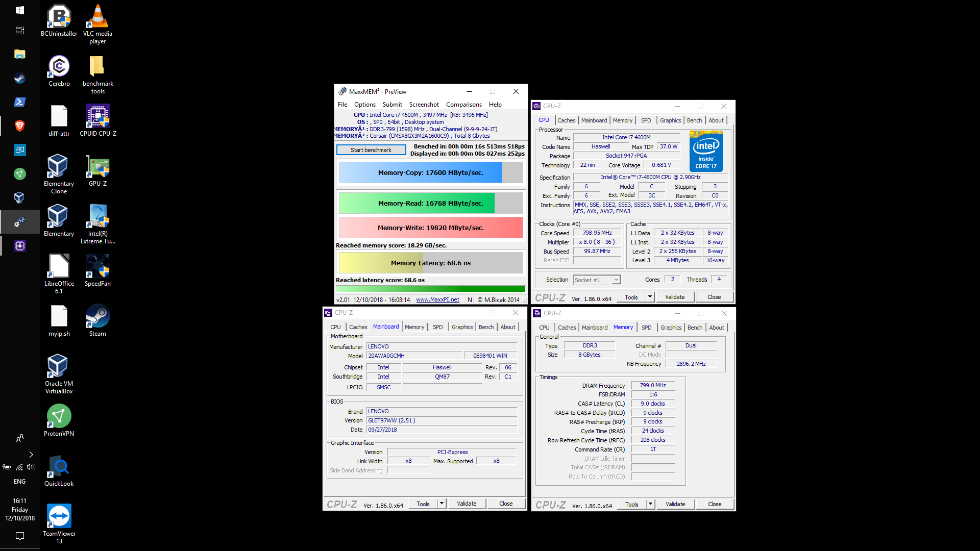The height and width of the screenshot is (551, 980).
Task: Click the GLET97WW (2.51) BIOS version field
Action: (x=442, y=420)
